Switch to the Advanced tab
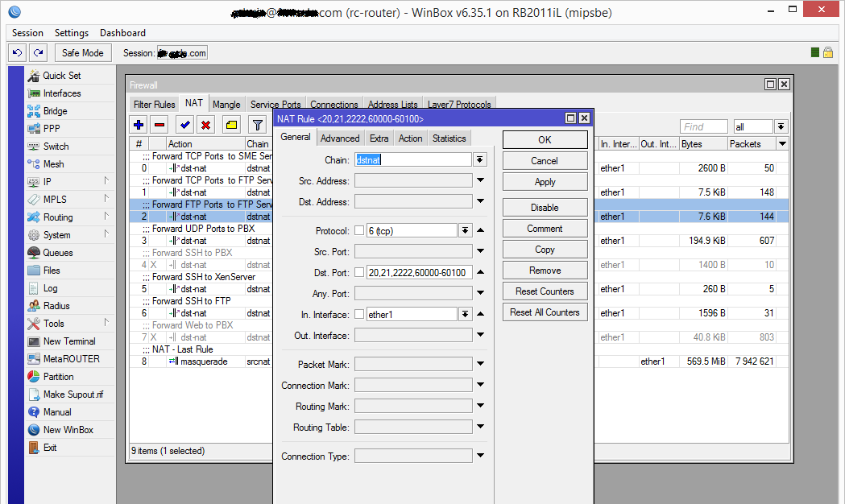This screenshot has height=504, width=845. (340, 138)
